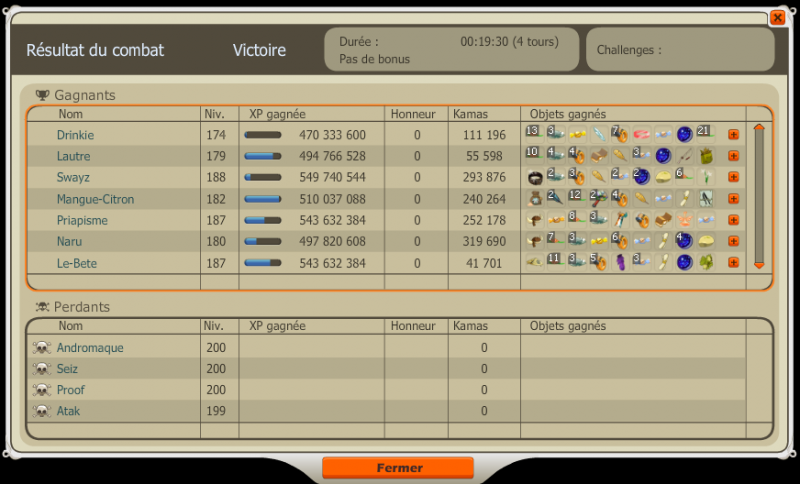Select the stack of 6 carrots in Swayz's row

coord(685,177)
